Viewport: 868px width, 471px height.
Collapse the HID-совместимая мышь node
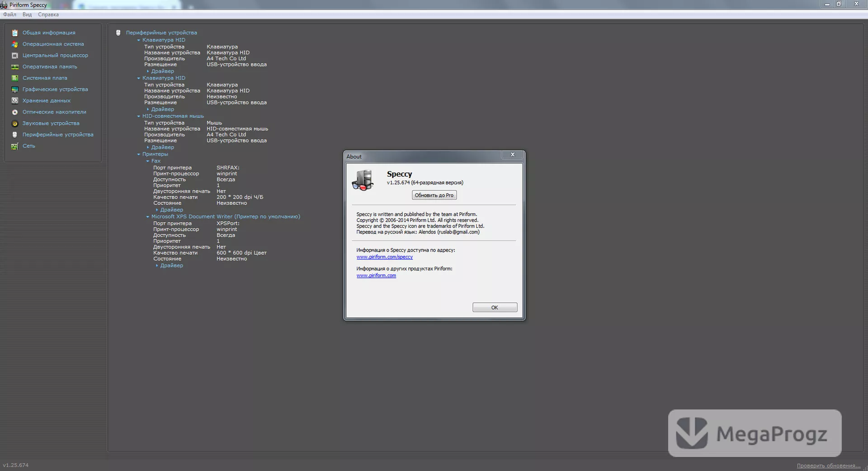139,116
